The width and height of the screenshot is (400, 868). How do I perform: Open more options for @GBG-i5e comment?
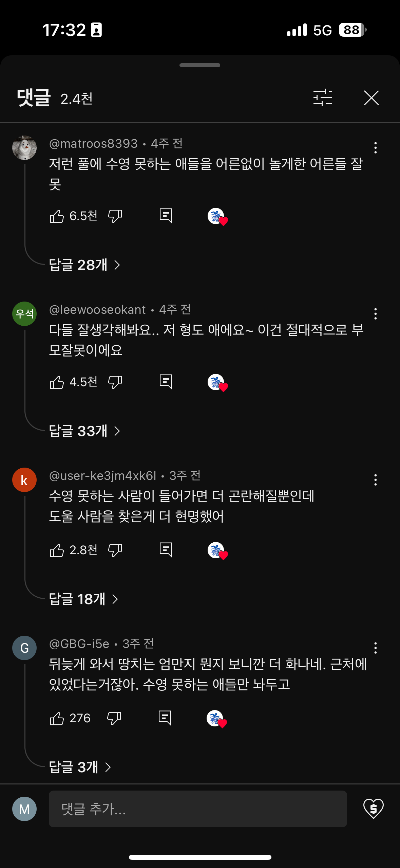[x=375, y=648]
